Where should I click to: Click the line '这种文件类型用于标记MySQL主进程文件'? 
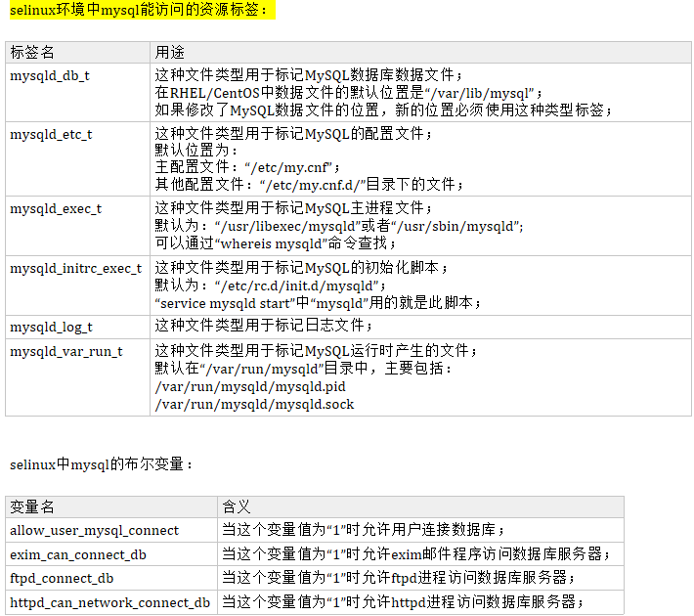[x=293, y=208]
